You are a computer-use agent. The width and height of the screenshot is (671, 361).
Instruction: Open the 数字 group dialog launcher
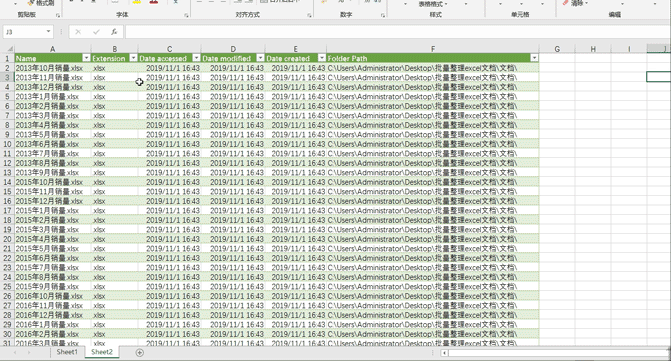[383, 15]
